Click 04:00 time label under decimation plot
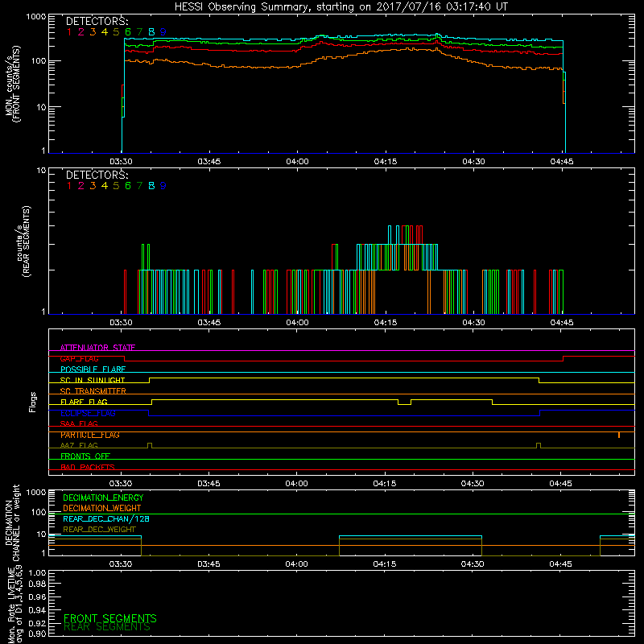 (x=296, y=564)
